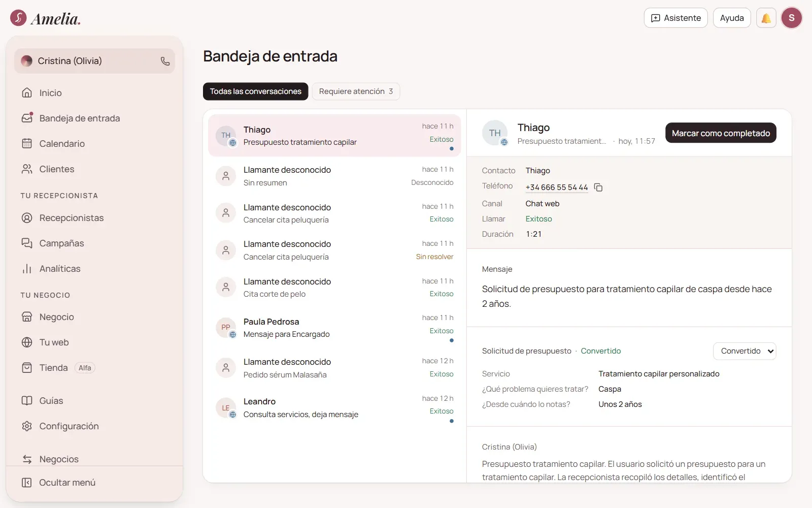Select the Cristina (Olivia) receptionist selector
This screenshot has height=508, width=812.
[x=94, y=61]
